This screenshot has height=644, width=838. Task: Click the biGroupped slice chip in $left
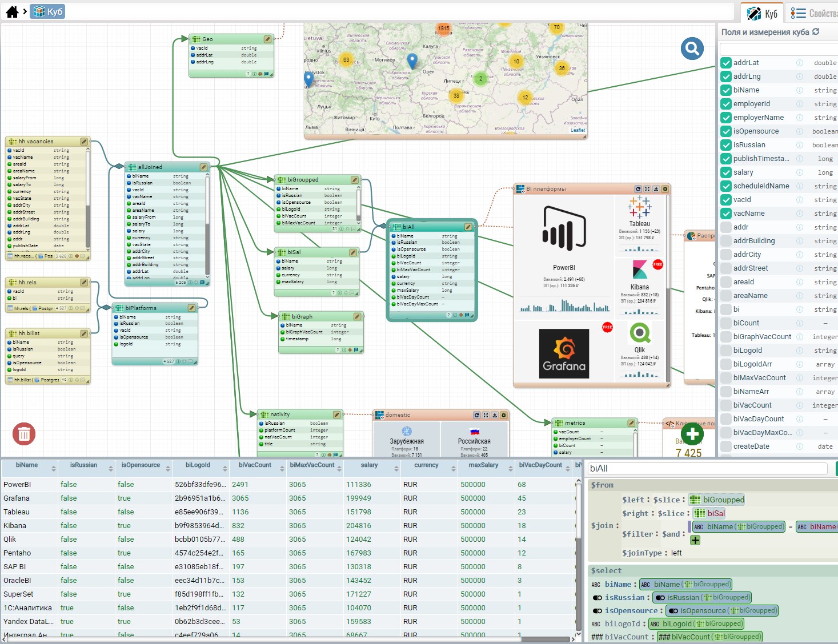pos(717,500)
